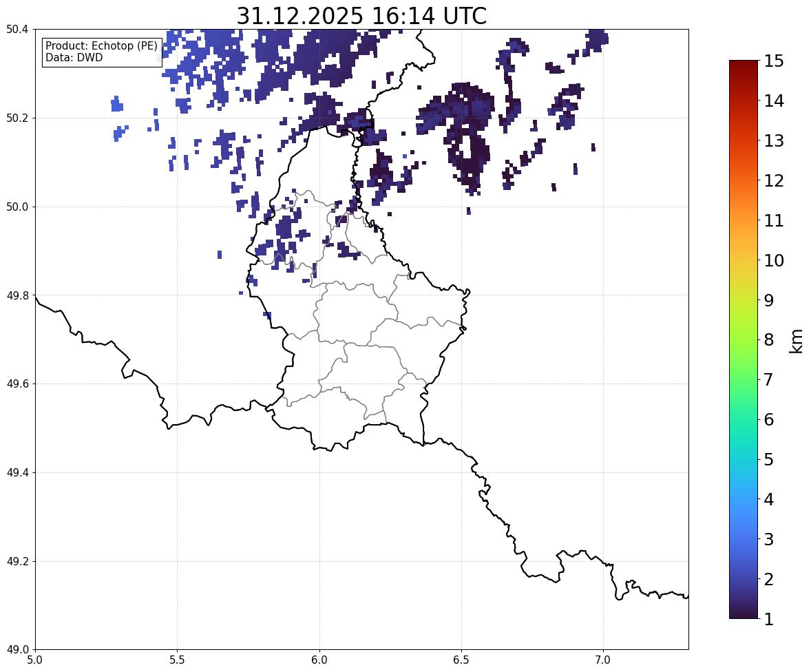Click colorbar tick label '14'
This screenshot has width=811, height=672.
(x=774, y=101)
